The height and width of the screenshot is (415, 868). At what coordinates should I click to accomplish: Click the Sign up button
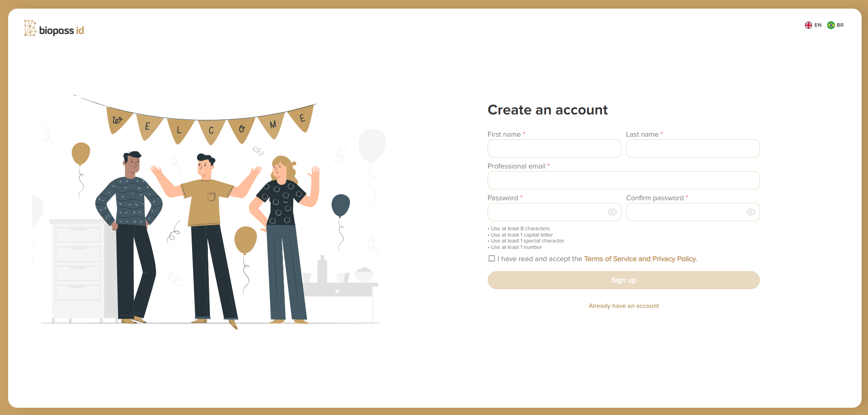coord(623,280)
